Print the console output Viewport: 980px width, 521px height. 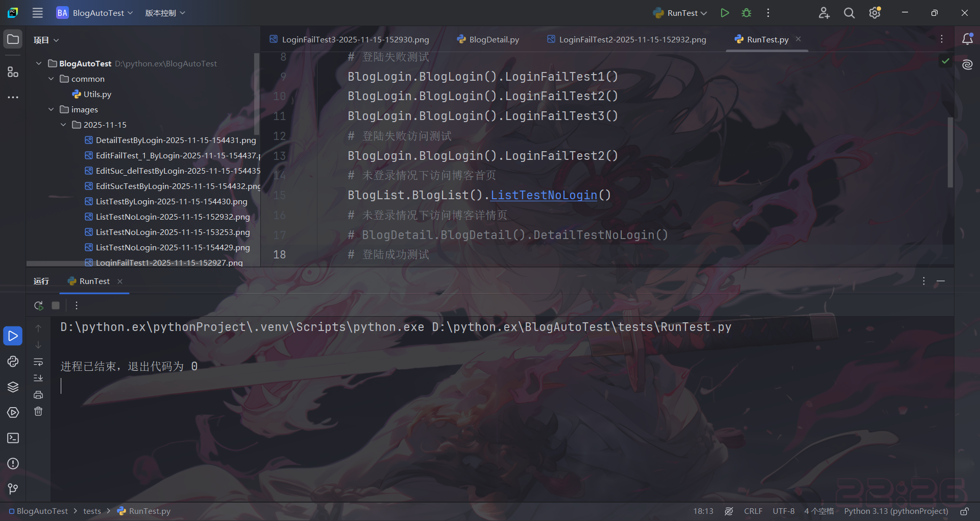[x=38, y=395]
